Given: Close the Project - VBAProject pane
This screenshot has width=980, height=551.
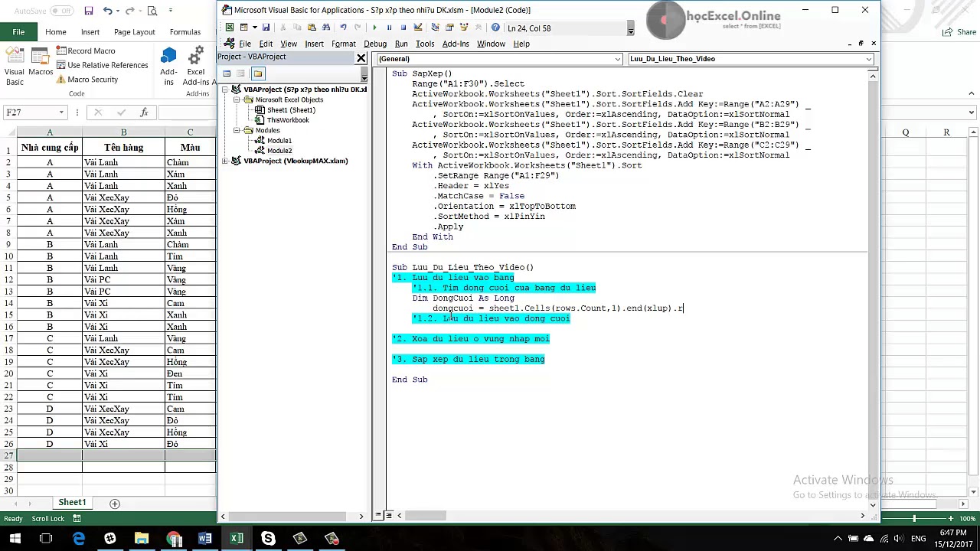Looking at the screenshot, I should [361, 57].
